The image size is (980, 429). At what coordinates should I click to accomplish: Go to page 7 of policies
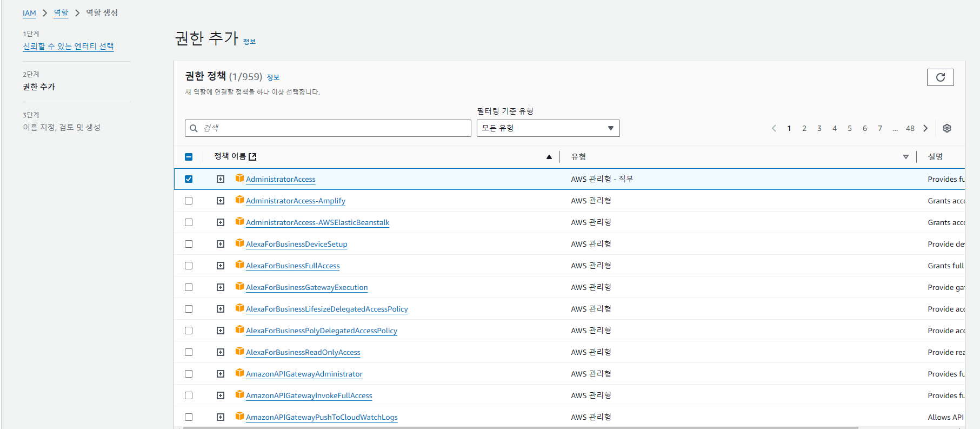pos(880,128)
